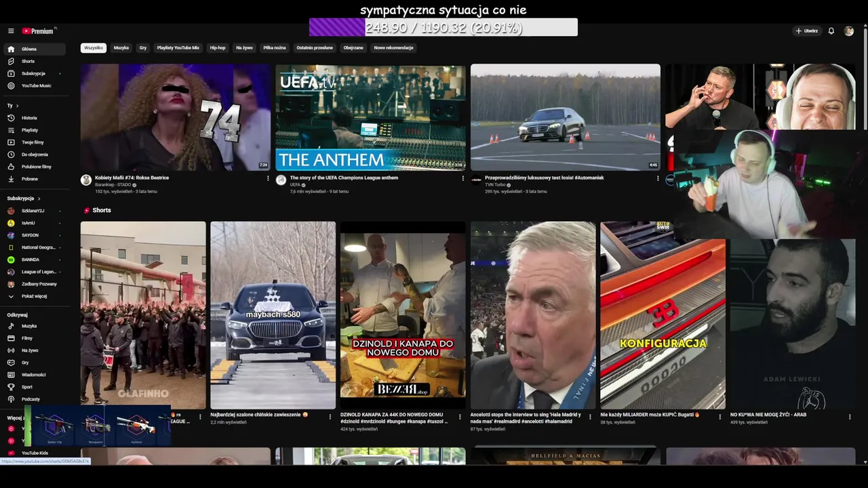Select the Piłka nożna filter chip

coord(275,48)
